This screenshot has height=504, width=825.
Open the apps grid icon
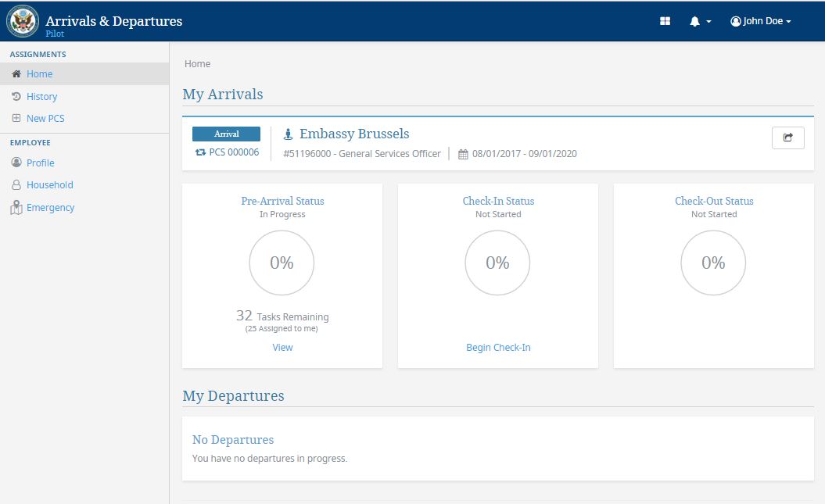click(x=665, y=21)
